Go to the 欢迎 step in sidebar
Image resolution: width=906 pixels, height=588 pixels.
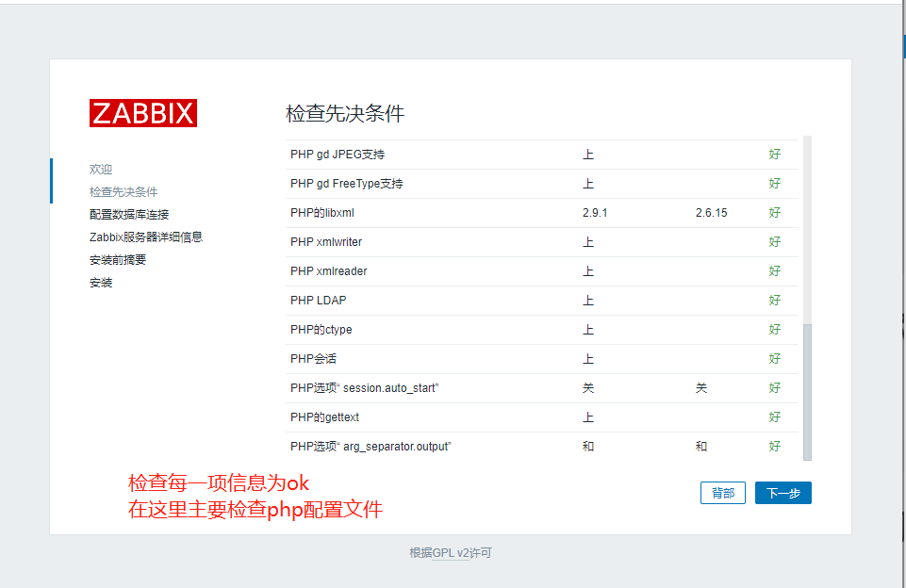[101, 170]
